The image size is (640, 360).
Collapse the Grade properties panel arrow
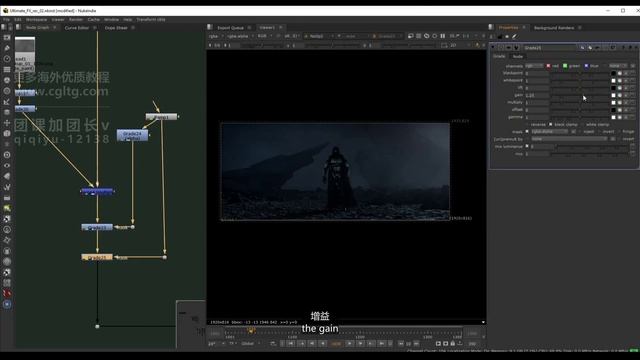(x=493, y=48)
